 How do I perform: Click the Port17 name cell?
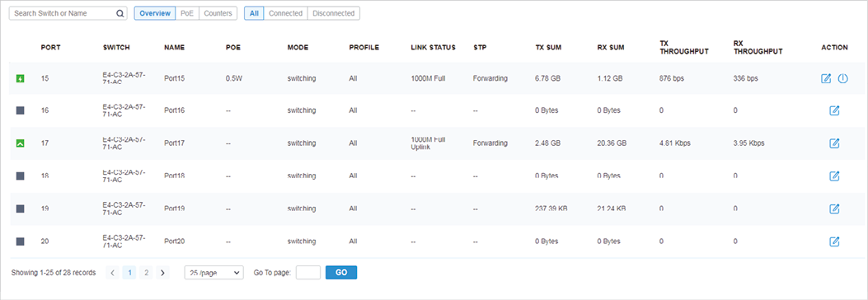[175, 143]
